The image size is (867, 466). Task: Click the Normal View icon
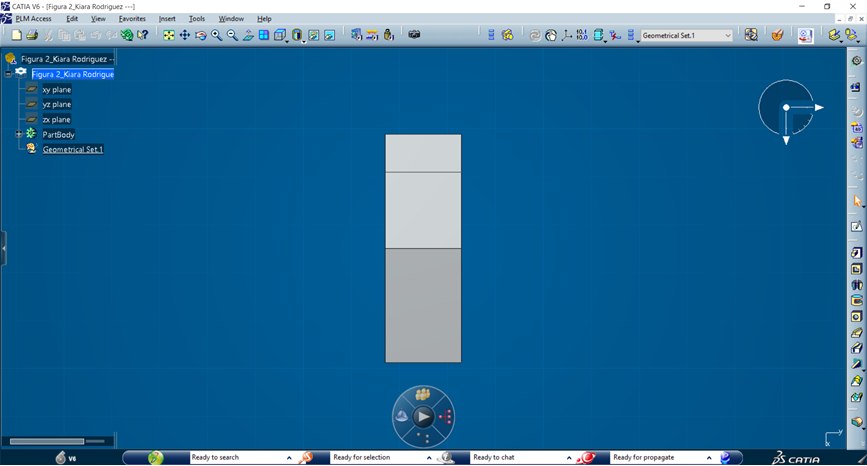pos(248,35)
